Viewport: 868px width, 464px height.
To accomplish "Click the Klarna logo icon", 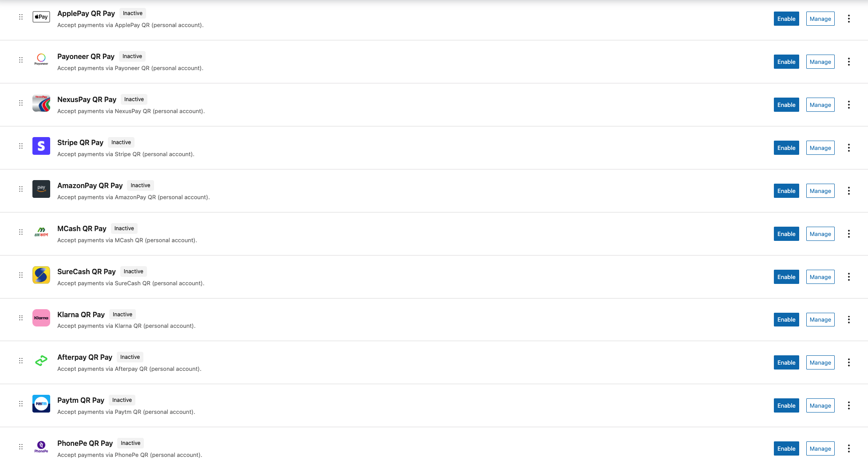I will 41,318.
